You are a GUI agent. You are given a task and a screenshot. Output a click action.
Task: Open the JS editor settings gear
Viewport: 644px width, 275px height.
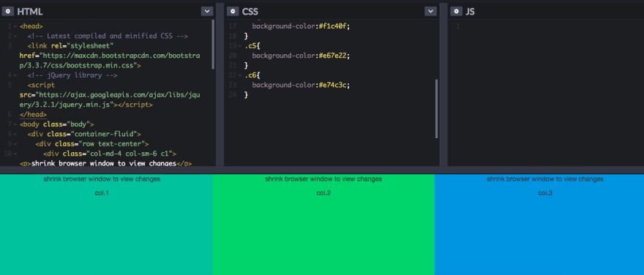(457, 11)
